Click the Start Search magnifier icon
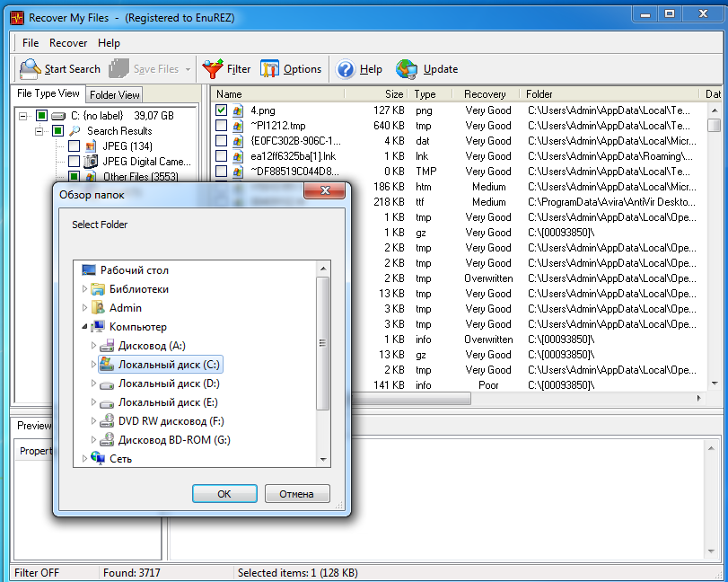Viewport: 728px width, 582px height. click(x=31, y=69)
